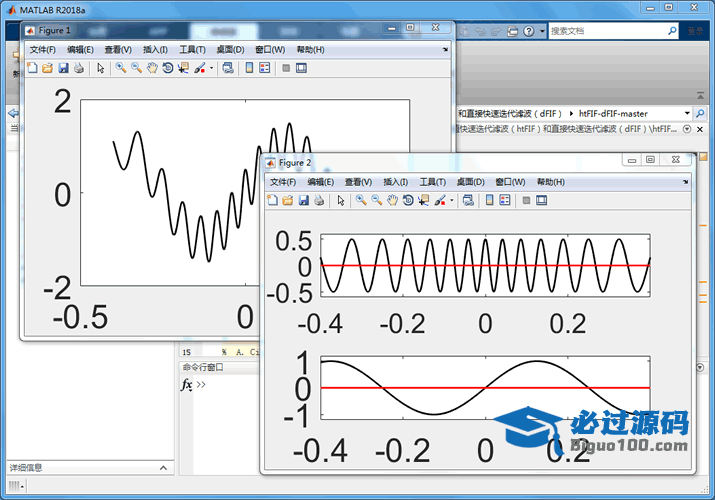
Task: Open brush color dropdown arrow in Figure 1
Action: 212,68
